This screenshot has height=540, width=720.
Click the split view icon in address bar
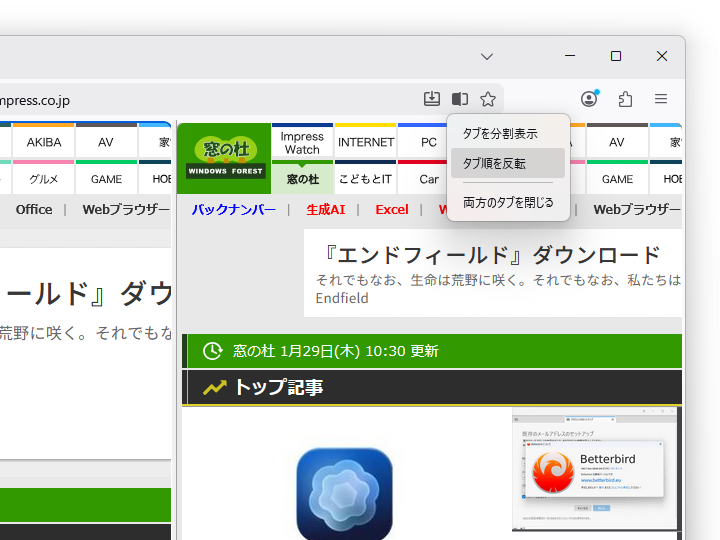(x=460, y=99)
